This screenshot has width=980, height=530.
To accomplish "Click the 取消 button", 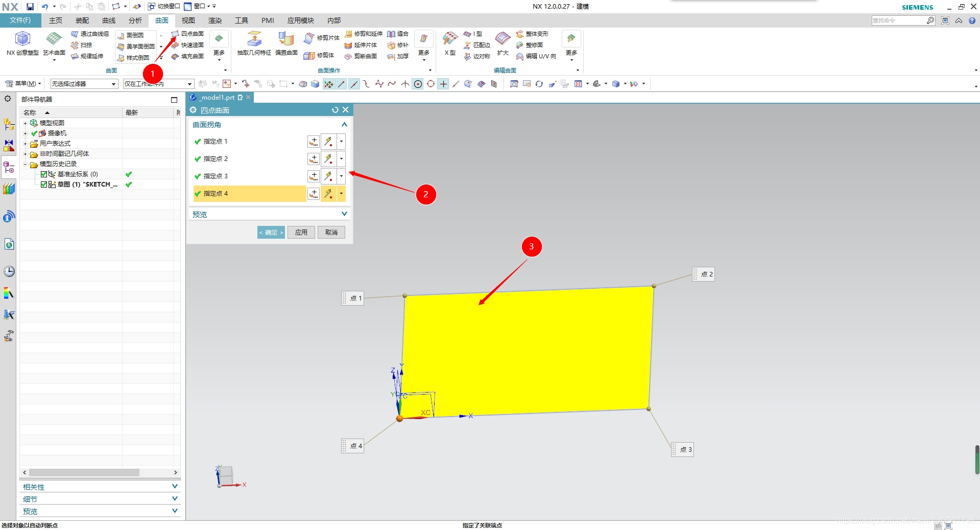I will pyautogui.click(x=331, y=233).
